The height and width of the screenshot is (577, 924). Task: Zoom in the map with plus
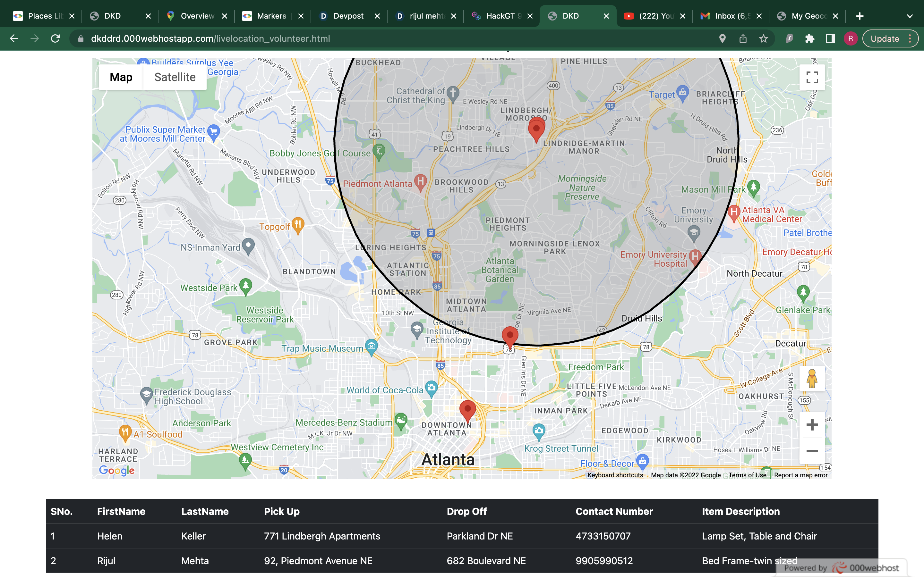[x=812, y=424]
